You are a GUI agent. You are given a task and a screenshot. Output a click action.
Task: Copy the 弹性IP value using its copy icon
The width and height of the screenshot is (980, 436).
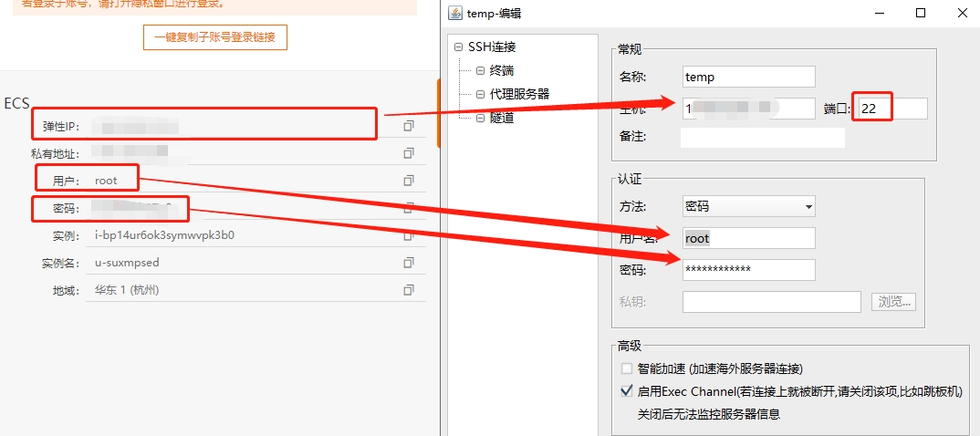pos(409,126)
